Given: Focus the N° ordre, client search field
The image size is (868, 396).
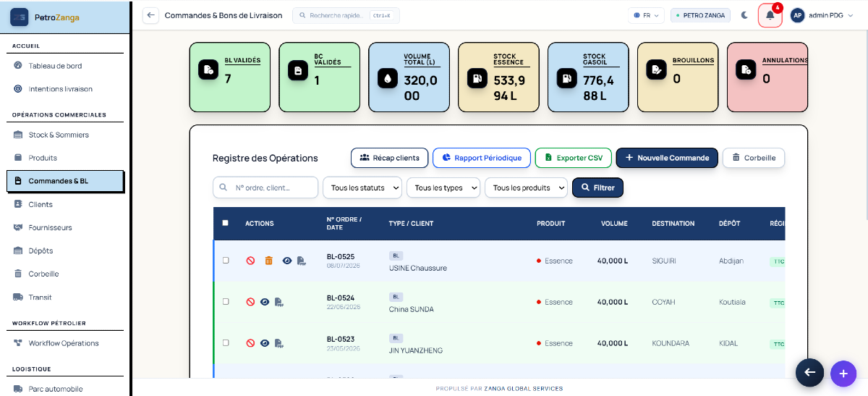Looking at the screenshot, I should click(265, 188).
